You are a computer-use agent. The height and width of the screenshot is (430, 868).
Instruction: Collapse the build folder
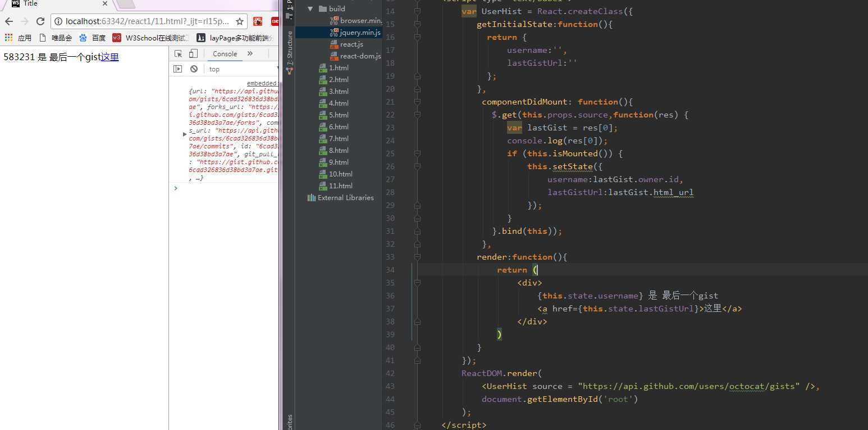tap(310, 8)
